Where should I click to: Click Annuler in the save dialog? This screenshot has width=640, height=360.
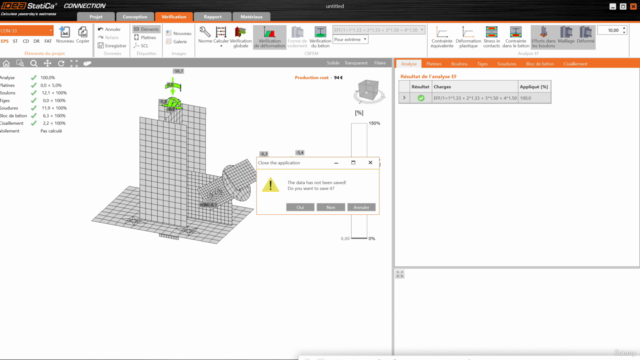(x=361, y=207)
